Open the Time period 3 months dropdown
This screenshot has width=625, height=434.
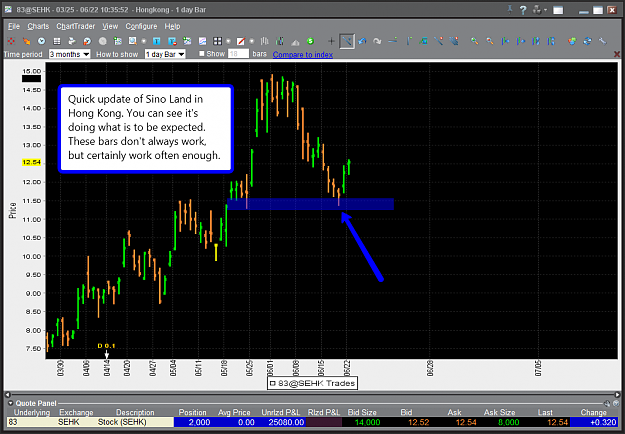pos(69,54)
